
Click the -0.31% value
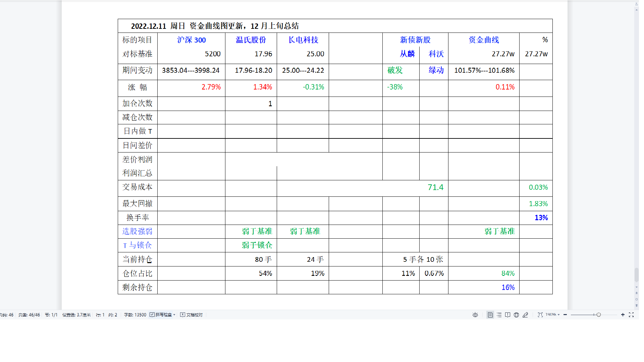[x=314, y=87]
